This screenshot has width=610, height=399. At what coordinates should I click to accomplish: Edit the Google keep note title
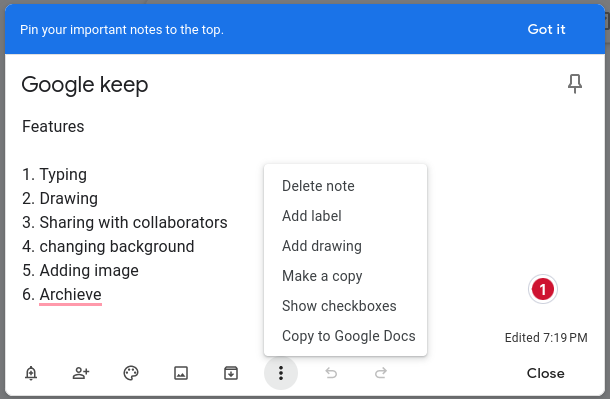coord(85,85)
